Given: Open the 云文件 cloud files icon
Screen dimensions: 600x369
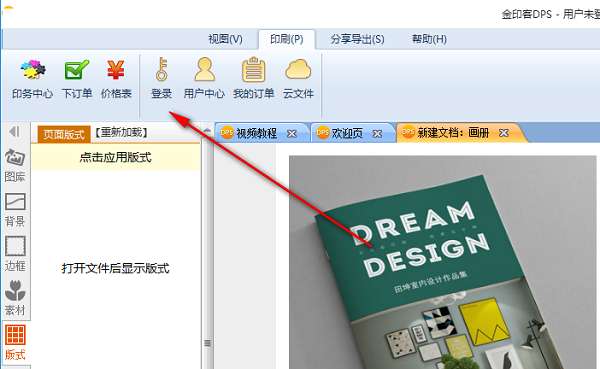Looking at the screenshot, I should point(298,79).
